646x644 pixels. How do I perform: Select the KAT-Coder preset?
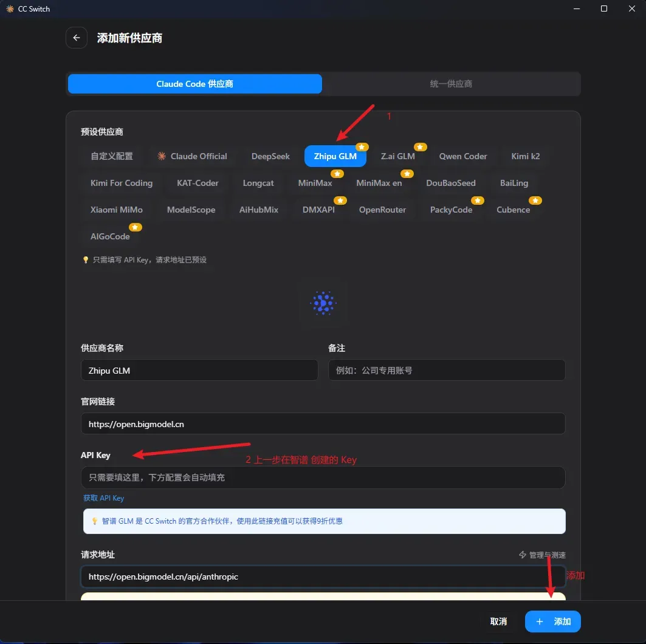pos(198,183)
